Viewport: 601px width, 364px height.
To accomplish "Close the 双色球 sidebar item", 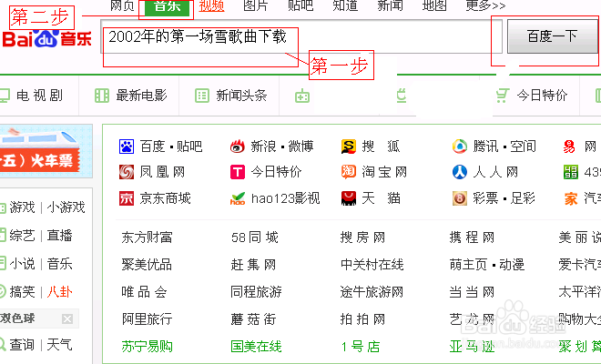I will click(67, 318).
